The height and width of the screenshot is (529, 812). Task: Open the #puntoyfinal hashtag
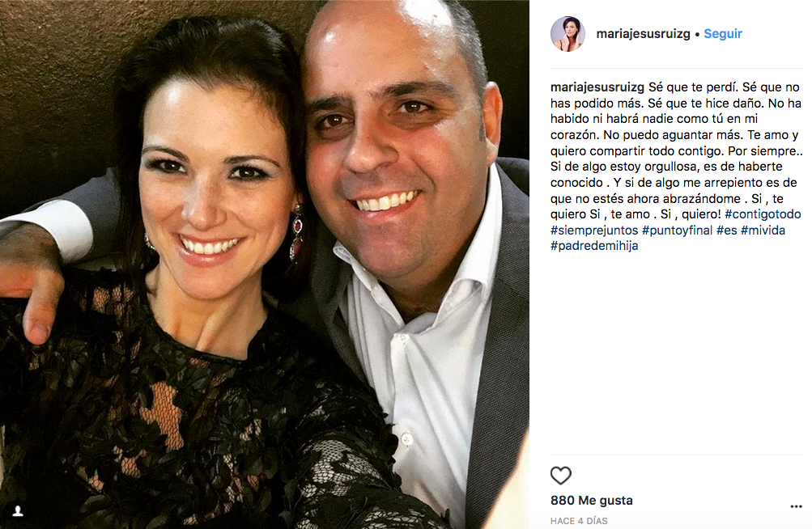pyautogui.click(x=678, y=231)
